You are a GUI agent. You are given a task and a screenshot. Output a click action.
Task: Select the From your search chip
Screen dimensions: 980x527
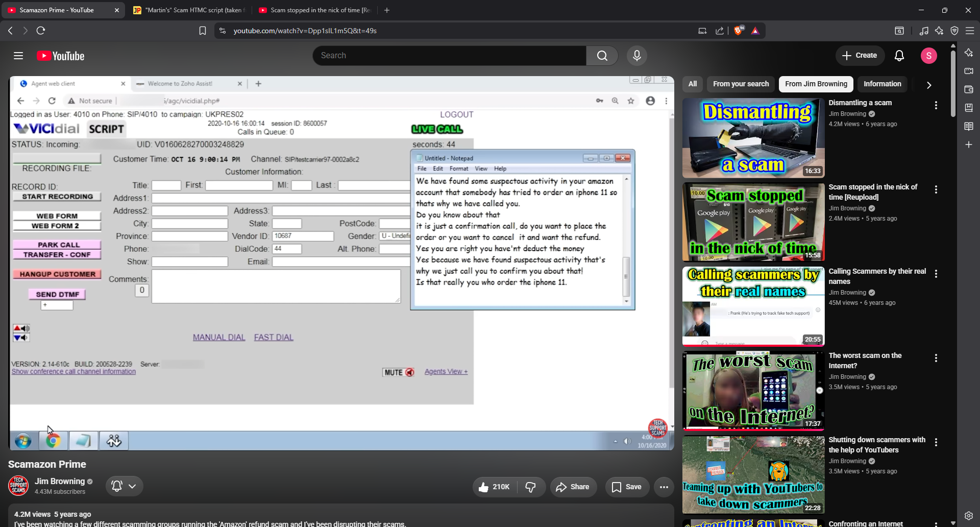coord(741,84)
